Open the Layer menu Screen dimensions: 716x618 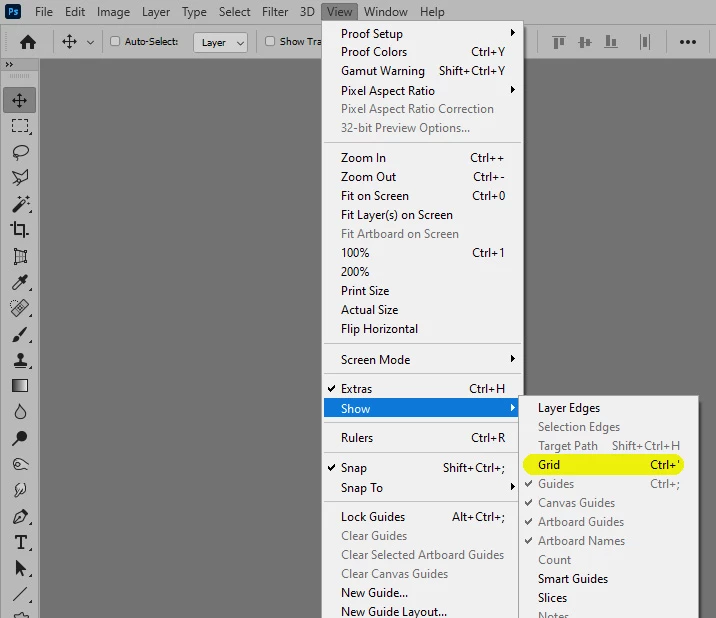(156, 11)
